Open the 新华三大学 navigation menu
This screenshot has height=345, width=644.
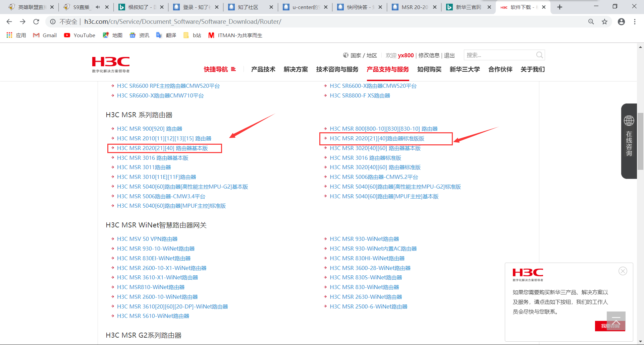click(465, 69)
